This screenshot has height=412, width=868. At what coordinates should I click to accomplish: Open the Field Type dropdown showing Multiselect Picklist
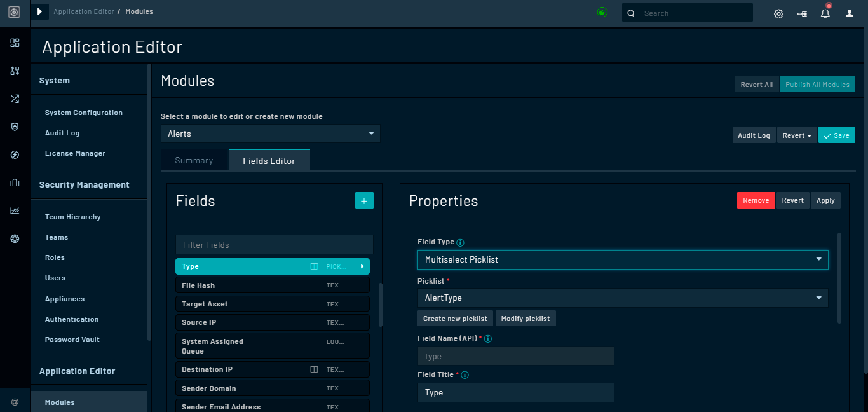(623, 259)
